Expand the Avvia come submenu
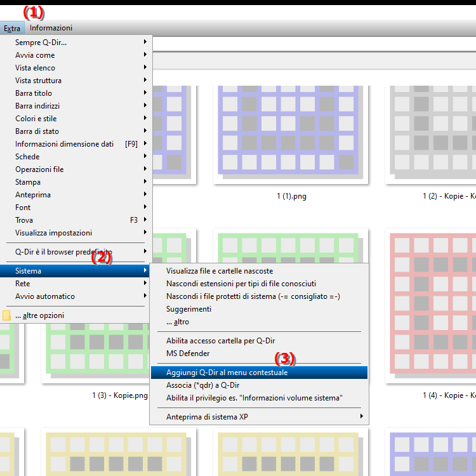 pyautogui.click(x=76, y=55)
